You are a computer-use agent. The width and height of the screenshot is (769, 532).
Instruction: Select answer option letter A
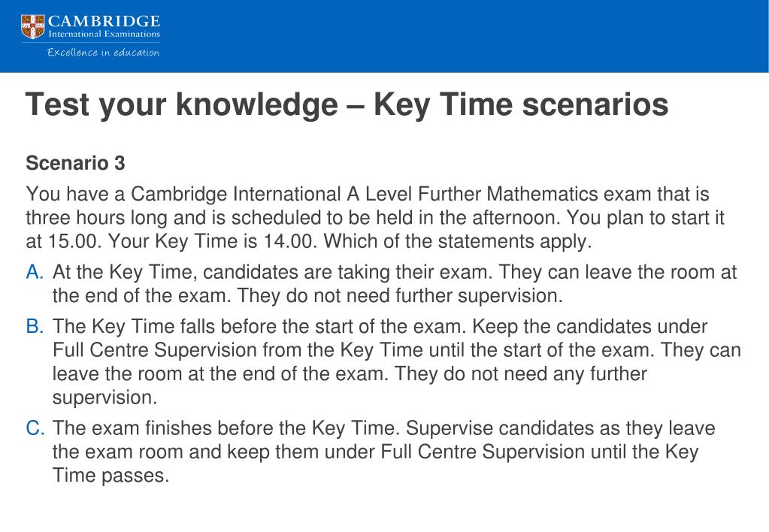click(35, 272)
